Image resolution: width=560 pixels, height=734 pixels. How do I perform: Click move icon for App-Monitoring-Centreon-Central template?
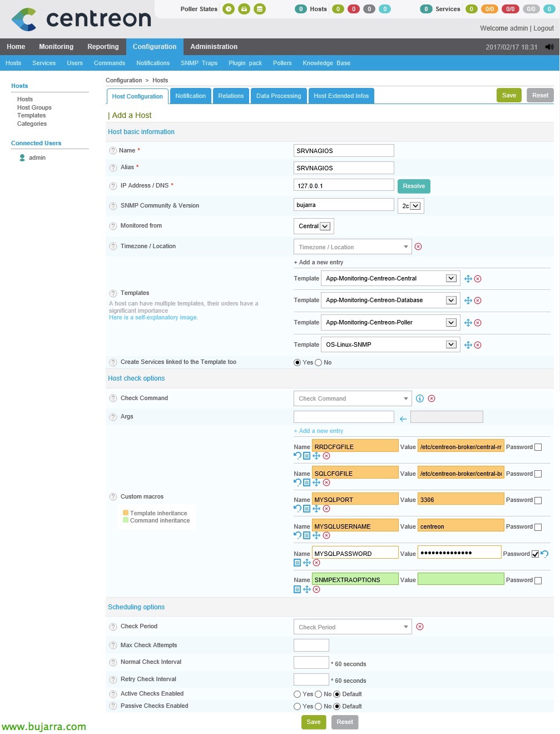[468, 279]
